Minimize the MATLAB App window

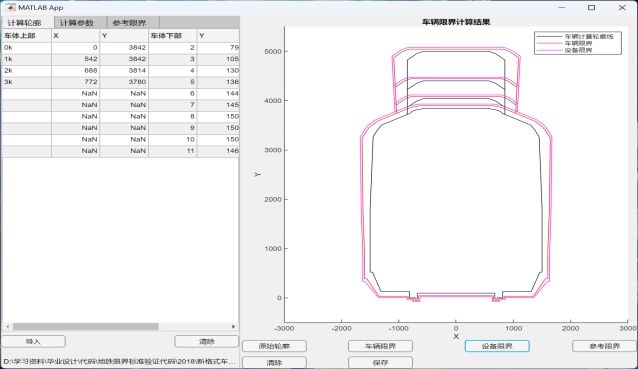pos(562,7)
